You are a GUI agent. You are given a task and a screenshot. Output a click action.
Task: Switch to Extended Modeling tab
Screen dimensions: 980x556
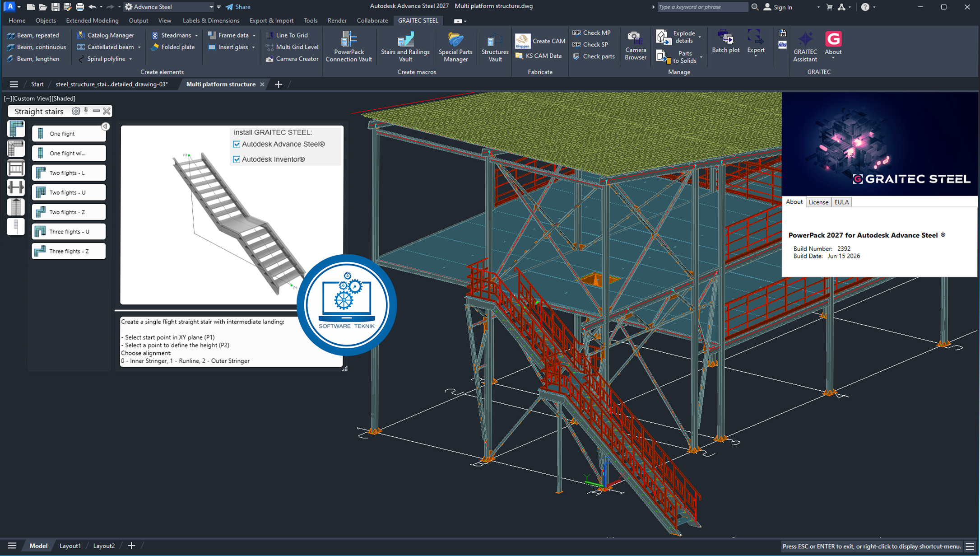(x=92, y=20)
